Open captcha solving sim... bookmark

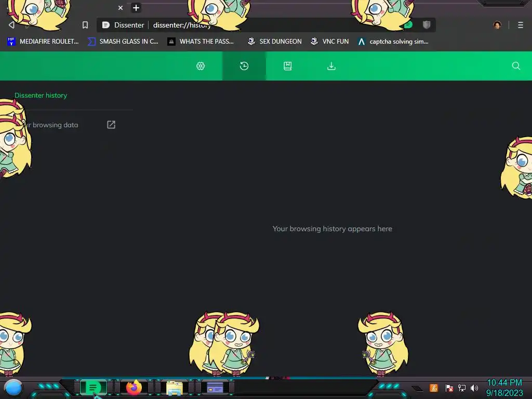coord(393,42)
